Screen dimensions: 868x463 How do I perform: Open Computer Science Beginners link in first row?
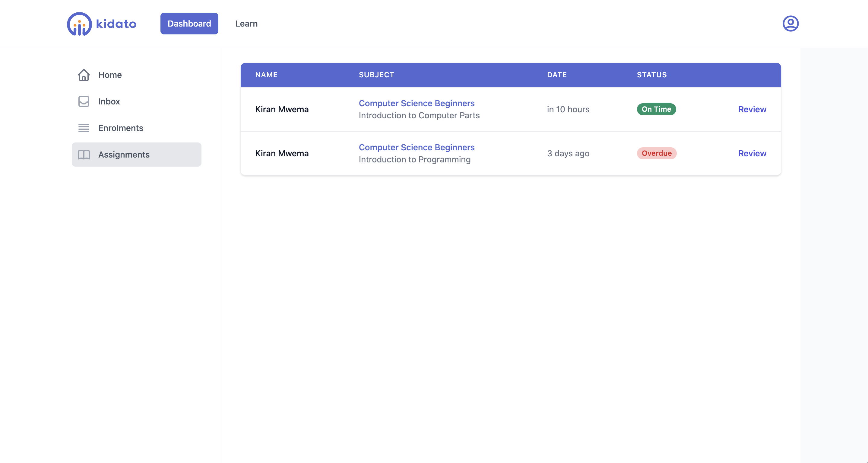click(x=416, y=103)
